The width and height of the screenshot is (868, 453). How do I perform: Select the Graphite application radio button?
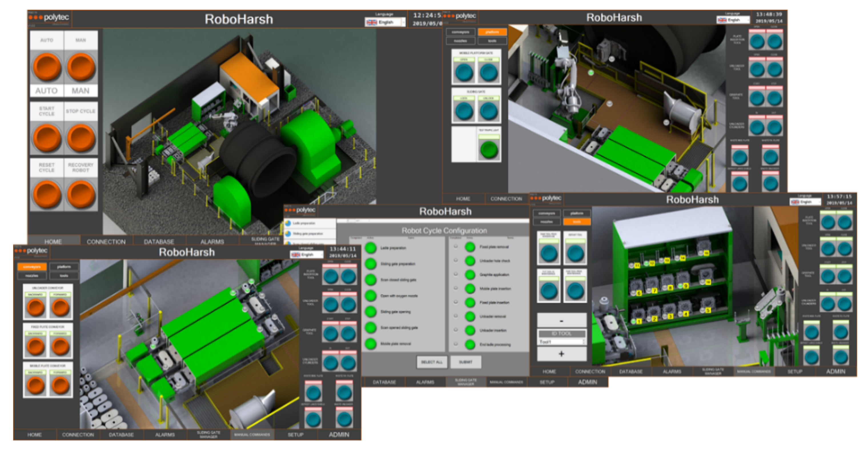tap(456, 274)
